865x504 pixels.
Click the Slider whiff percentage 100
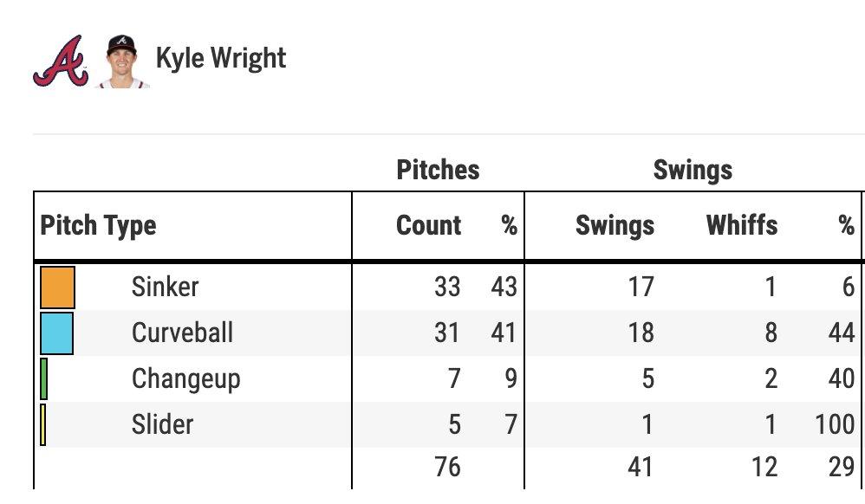pos(836,424)
